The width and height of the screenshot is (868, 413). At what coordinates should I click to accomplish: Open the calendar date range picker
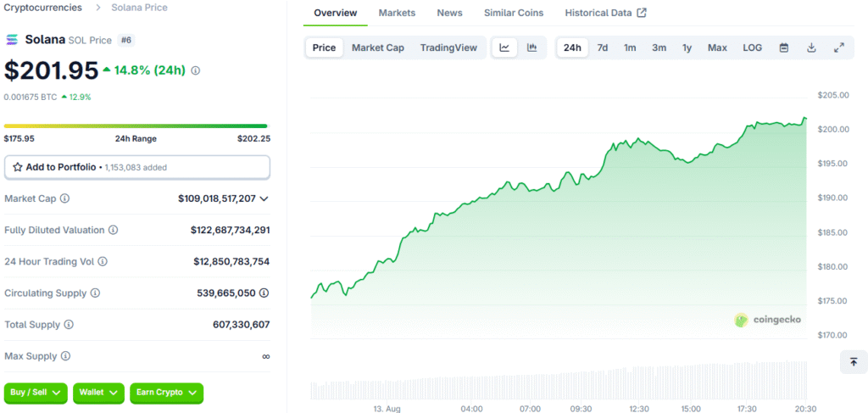tap(784, 47)
